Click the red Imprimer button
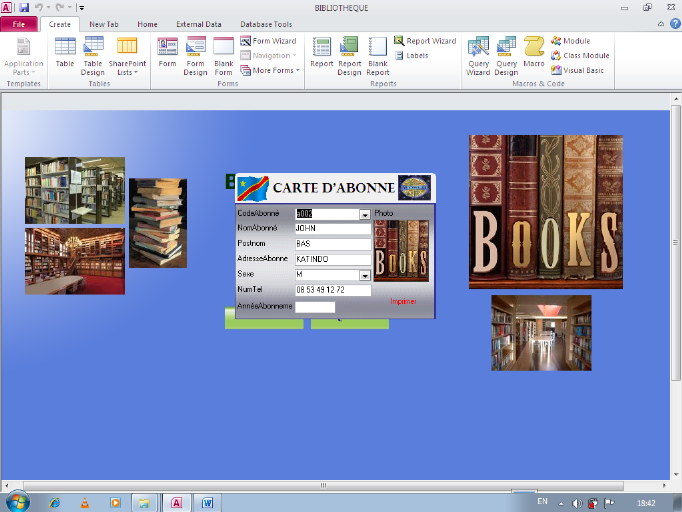This screenshot has width=682, height=512. pyautogui.click(x=403, y=301)
